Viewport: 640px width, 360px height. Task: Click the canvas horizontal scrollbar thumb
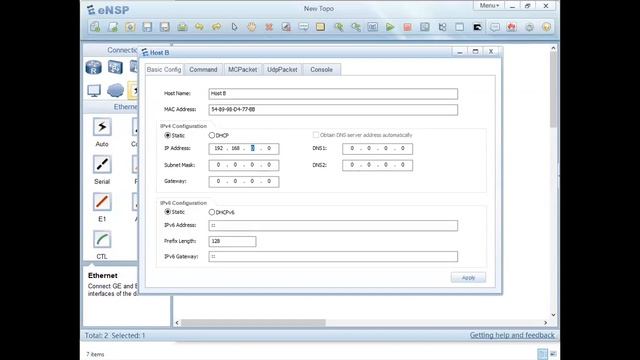coord(253,322)
